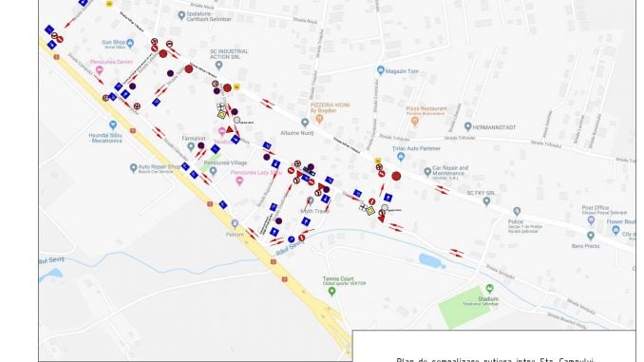Open the Hyundai Sibiu Mecatronics pin
Viewport: 644px width, 362px height.
point(113,124)
